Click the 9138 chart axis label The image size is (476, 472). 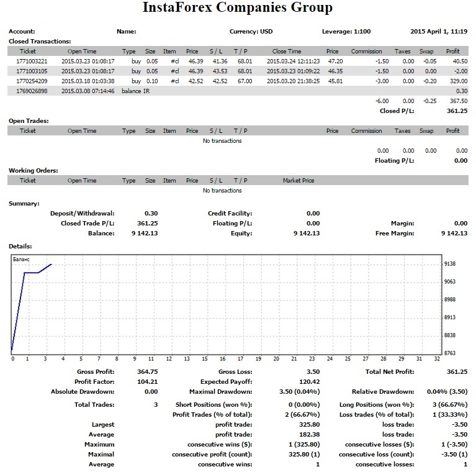point(450,264)
